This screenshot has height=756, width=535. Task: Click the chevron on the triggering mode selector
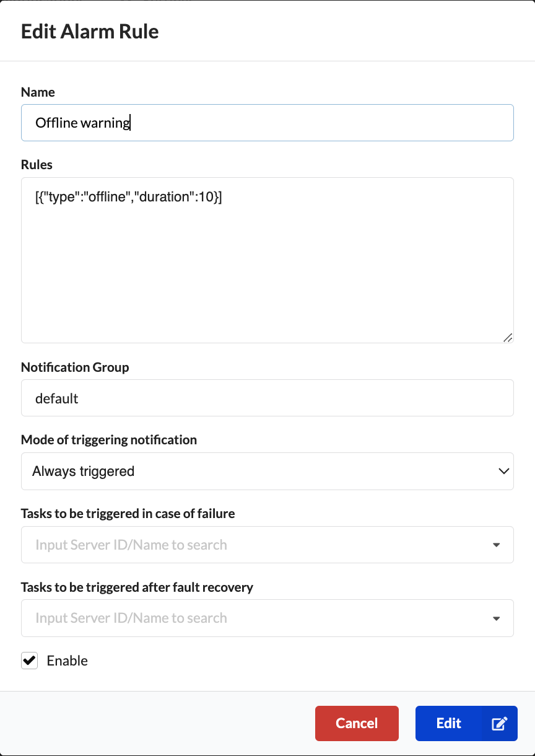pos(505,471)
